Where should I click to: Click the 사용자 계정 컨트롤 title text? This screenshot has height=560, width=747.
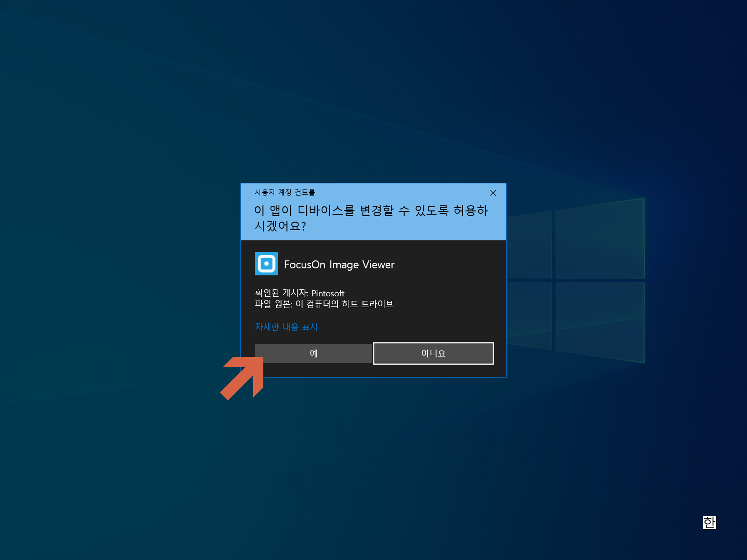pos(285,192)
